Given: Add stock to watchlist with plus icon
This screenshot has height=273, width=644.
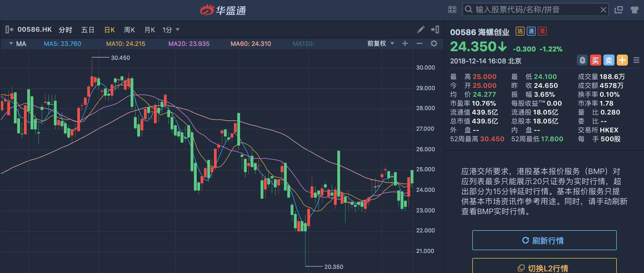Looking at the screenshot, I should point(622,60).
